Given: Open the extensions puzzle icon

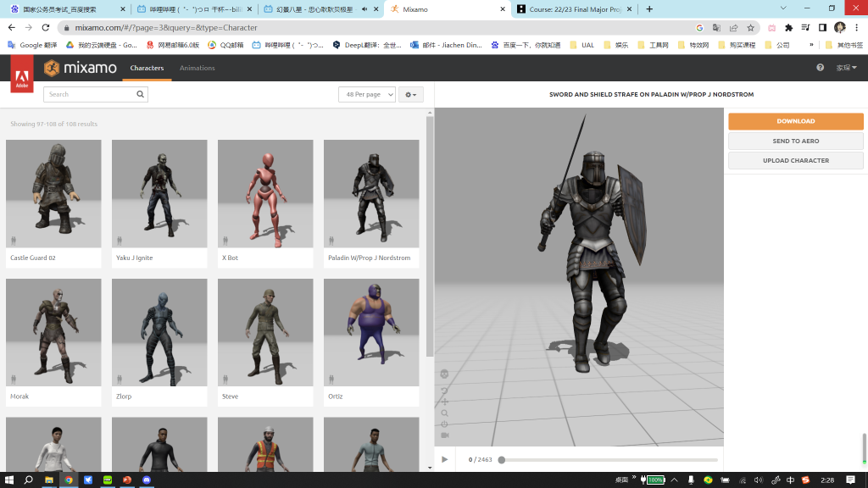Looking at the screenshot, I should coord(789,28).
